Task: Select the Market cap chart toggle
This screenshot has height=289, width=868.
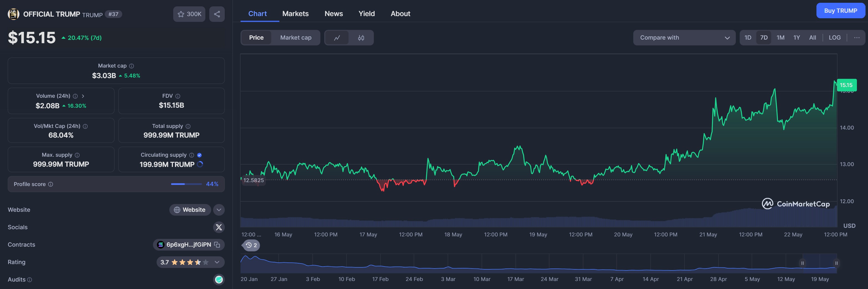Action: [x=295, y=38]
